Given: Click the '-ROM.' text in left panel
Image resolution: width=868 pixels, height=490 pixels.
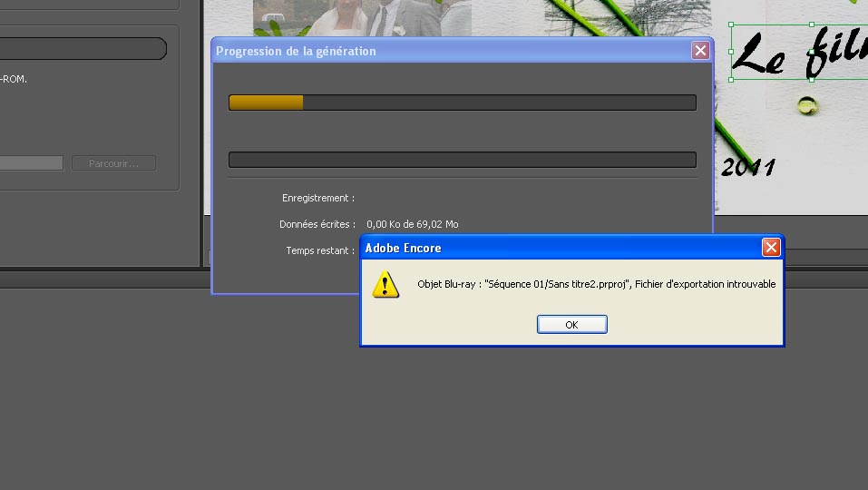Looking at the screenshot, I should pos(14,79).
